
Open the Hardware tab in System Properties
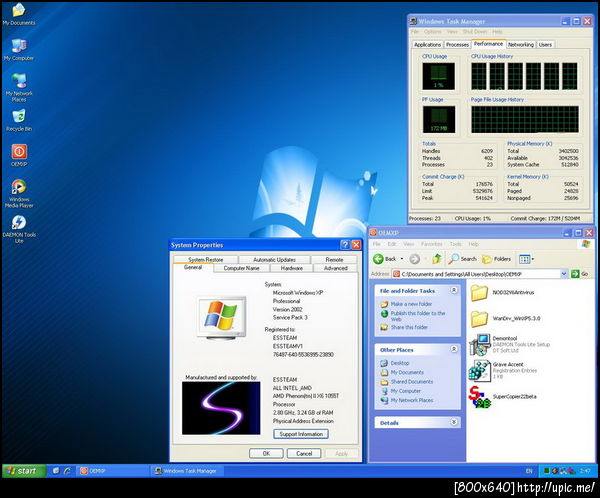[292, 268]
